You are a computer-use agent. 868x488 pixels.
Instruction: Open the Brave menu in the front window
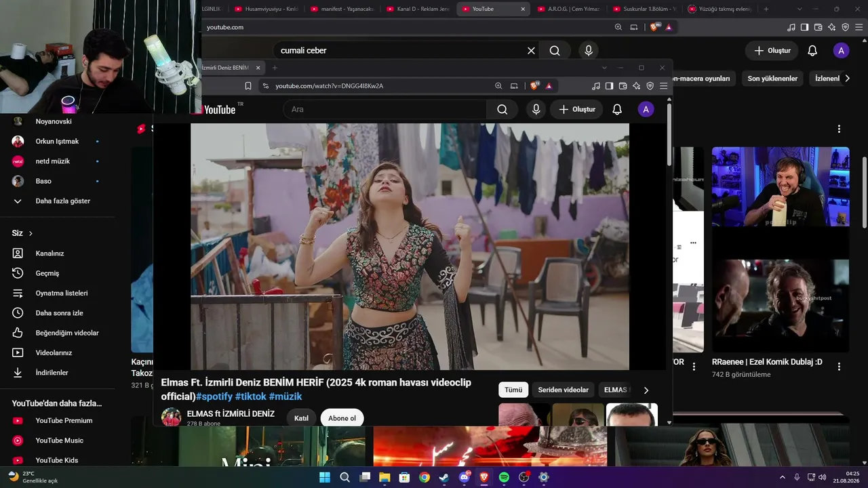tap(663, 86)
